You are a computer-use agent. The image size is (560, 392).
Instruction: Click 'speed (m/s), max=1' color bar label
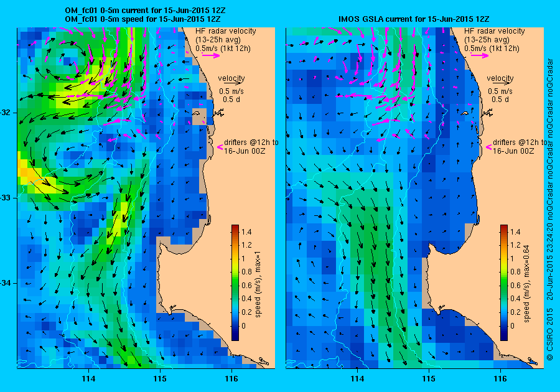(258, 284)
